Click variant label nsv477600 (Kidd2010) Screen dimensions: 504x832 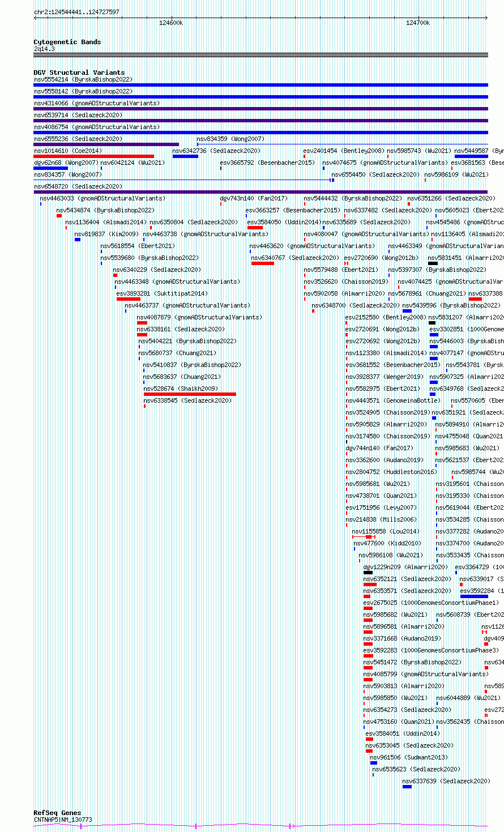388,544
